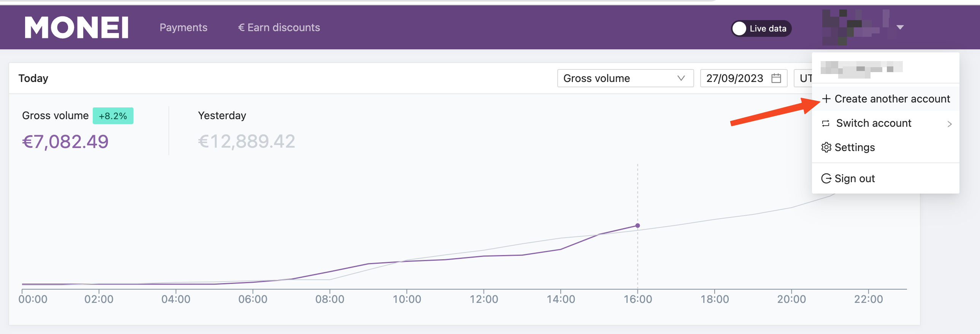Open the calendar icon in date field
Image resolution: width=980 pixels, height=334 pixels.
pyautogui.click(x=776, y=78)
